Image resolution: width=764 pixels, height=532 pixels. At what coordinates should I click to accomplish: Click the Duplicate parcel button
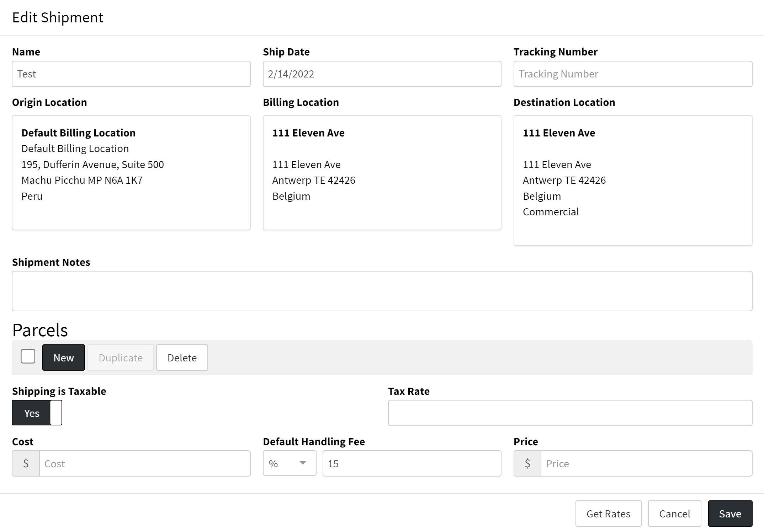pyautogui.click(x=121, y=358)
